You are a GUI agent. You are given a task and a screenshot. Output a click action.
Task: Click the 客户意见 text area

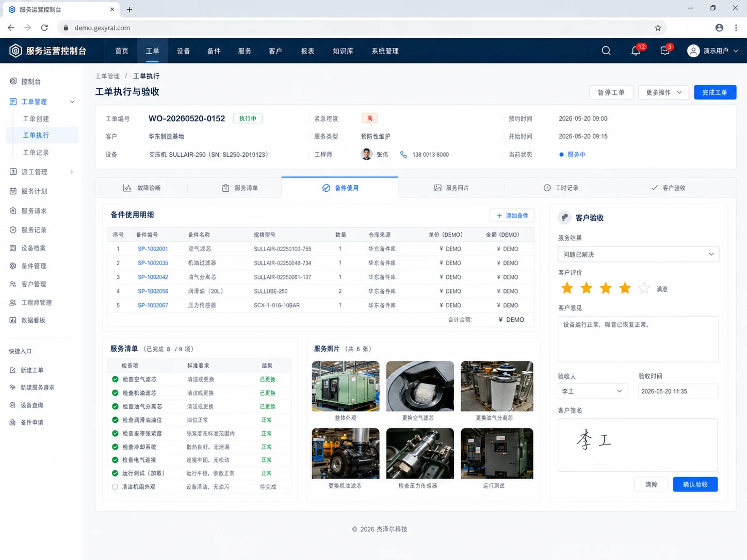tap(638, 339)
